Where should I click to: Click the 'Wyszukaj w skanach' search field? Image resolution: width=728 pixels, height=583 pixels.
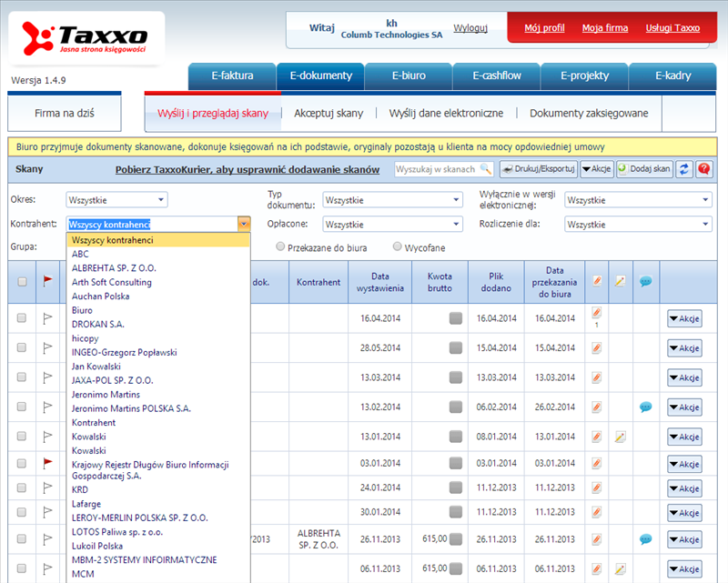pos(443,169)
